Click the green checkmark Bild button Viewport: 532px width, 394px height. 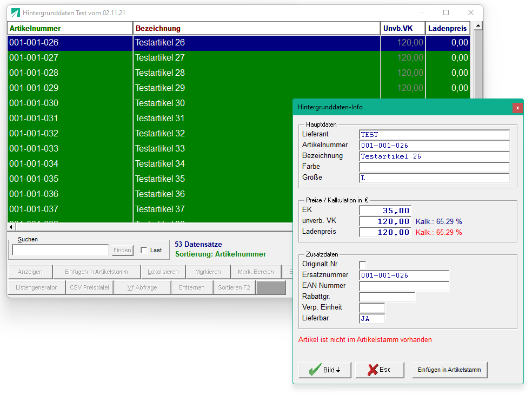tap(325, 370)
